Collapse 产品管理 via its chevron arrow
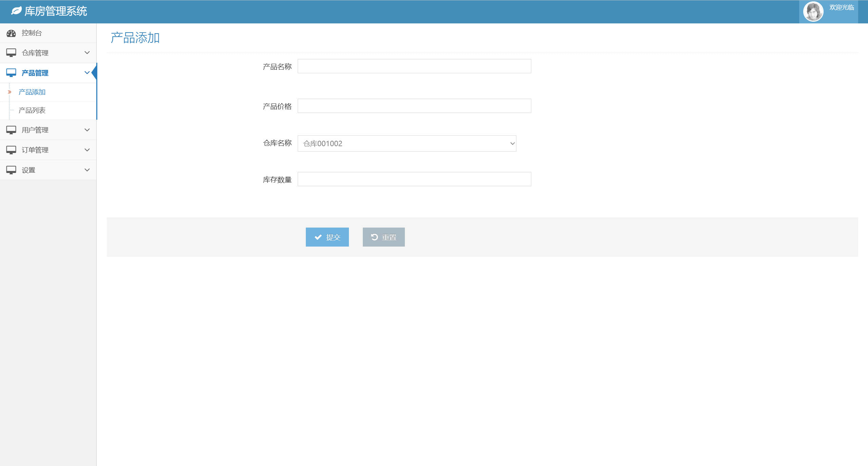Image resolution: width=868 pixels, height=466 pixels. point(87,73)
